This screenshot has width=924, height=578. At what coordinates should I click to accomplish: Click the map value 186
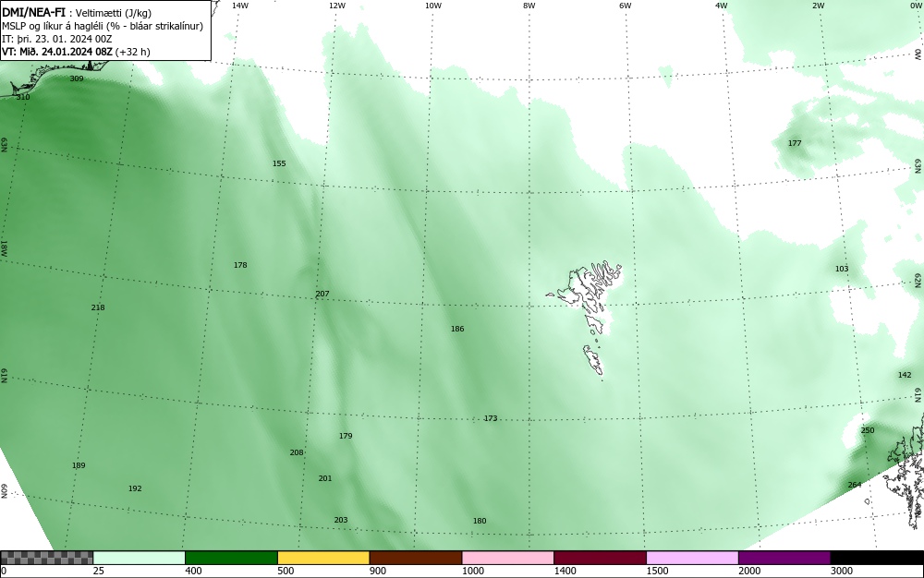(x=457, y=329)
